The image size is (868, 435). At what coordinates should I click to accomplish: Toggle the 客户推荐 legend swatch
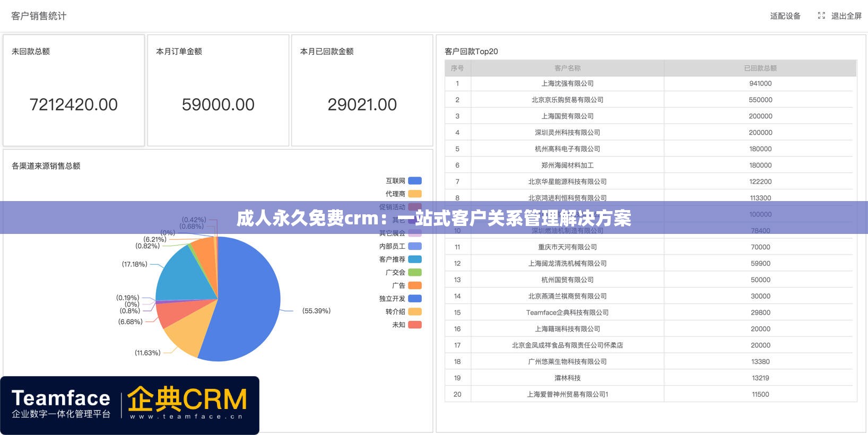pyautogui.click(x=415, y=259)
